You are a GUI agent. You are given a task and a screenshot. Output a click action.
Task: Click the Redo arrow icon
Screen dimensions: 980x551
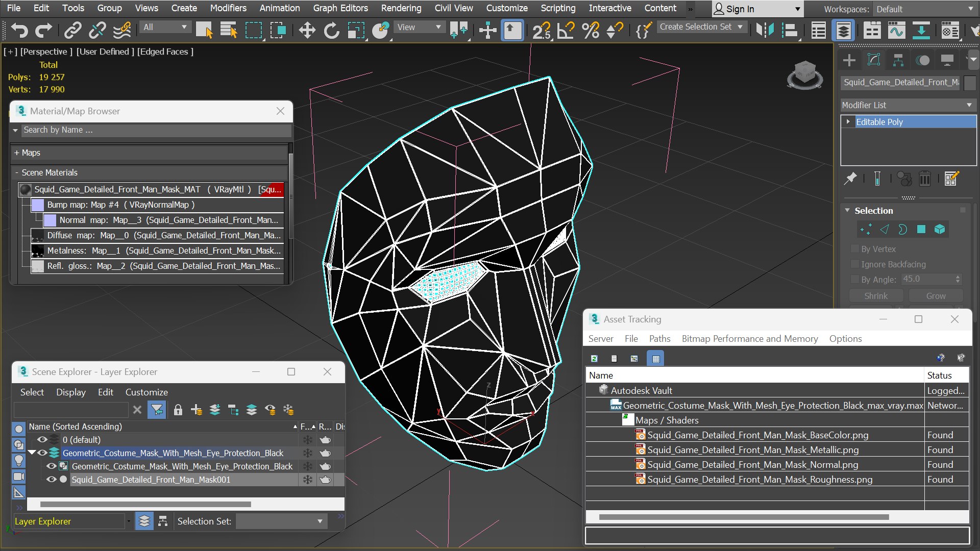coord(44,31)
